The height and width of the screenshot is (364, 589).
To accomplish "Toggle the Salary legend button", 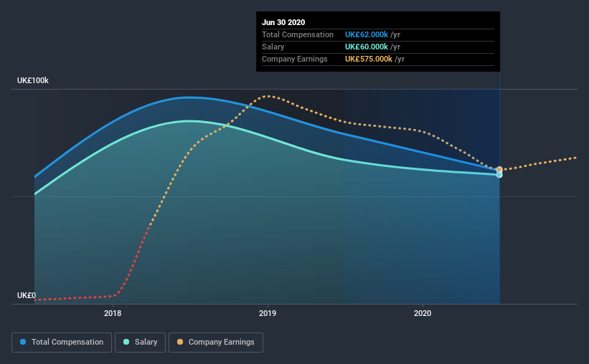I will 140,343.
